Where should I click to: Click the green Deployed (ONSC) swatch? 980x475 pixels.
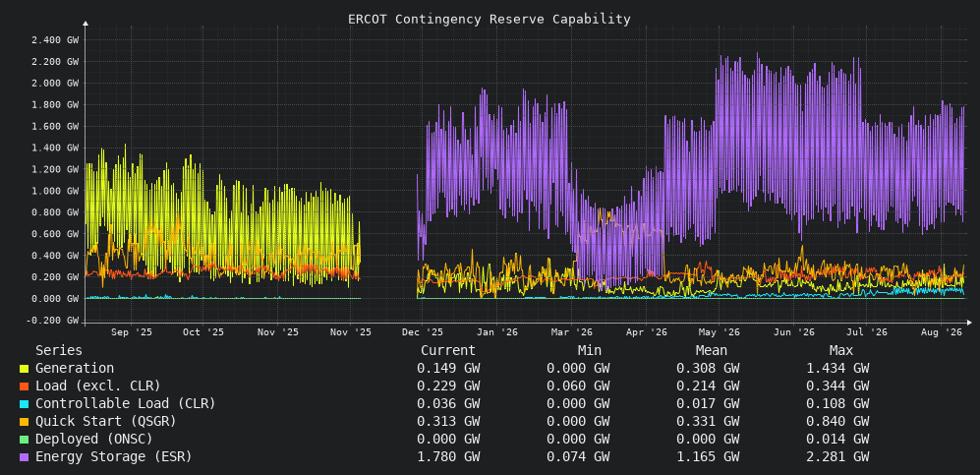25,440
